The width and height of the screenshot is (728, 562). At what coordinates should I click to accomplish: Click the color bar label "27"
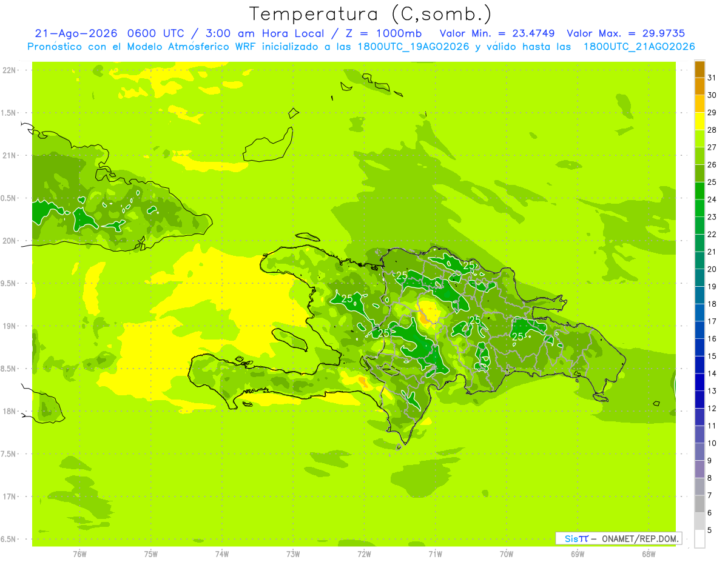pos(712,147)
